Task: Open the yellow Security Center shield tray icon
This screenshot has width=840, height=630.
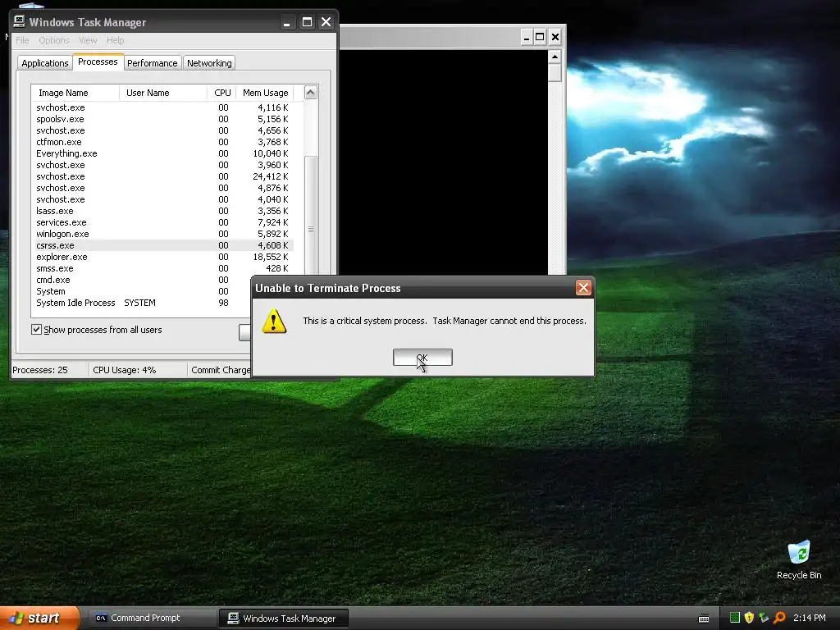Action: tap(749, 618)
